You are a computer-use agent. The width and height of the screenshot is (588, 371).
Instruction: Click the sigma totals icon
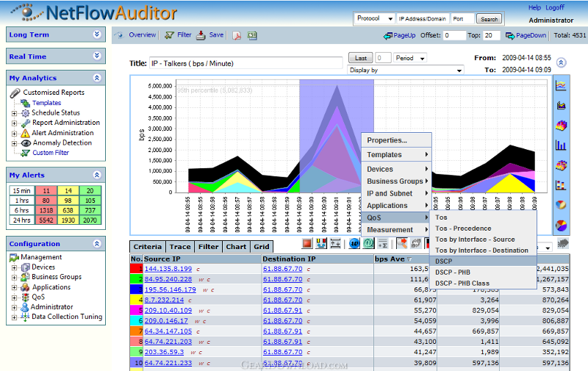382,244
